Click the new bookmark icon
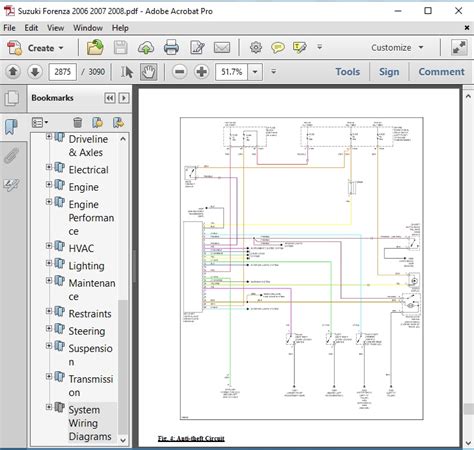The height and width of the screenshot is (450, 474). tap(97, 123)
